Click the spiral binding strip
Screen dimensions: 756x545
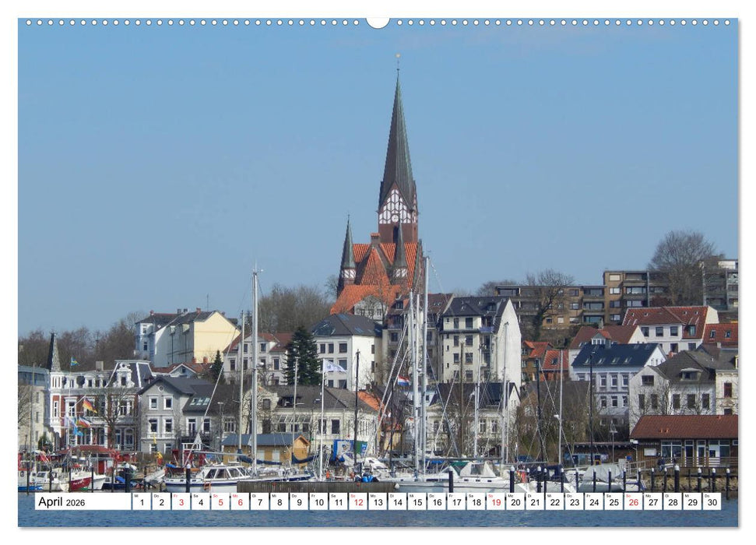tap(195, 23)
